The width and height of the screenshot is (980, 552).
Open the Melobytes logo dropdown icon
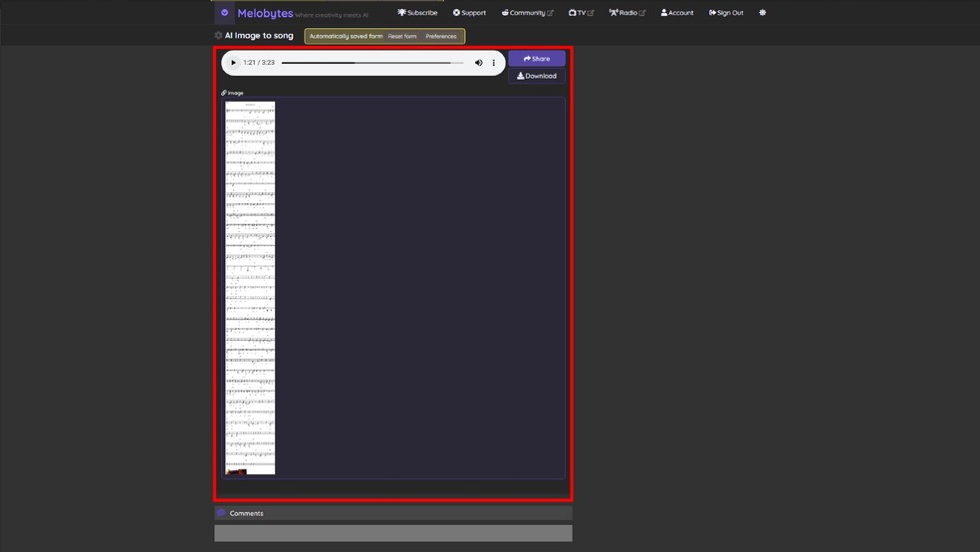[224, 13]
